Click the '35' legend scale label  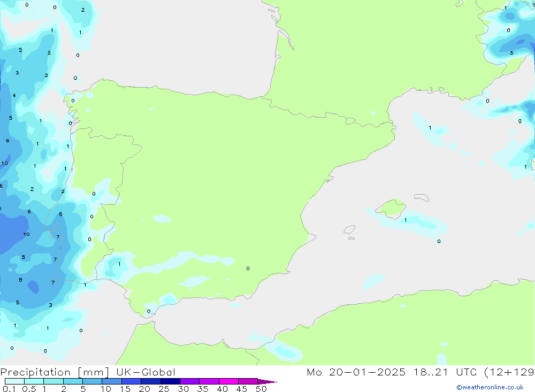tap(203, 389)
